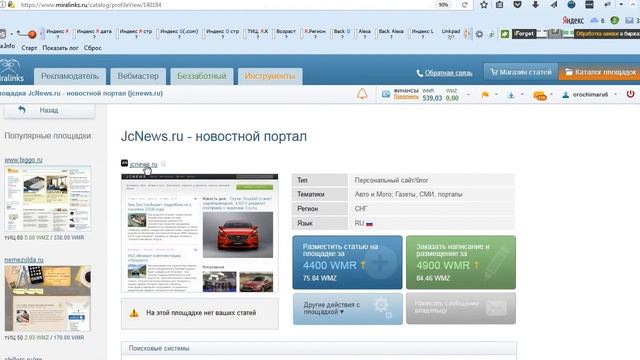
Task: Click the blue globe extension icon
Action: pyautogui.click(x=571, y=5)
